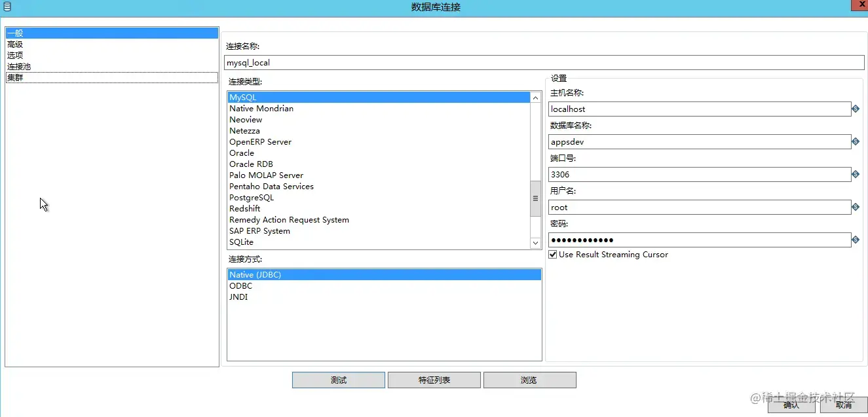
Task: Select Oracle RDB connection type
Action: tap(379, 164)
